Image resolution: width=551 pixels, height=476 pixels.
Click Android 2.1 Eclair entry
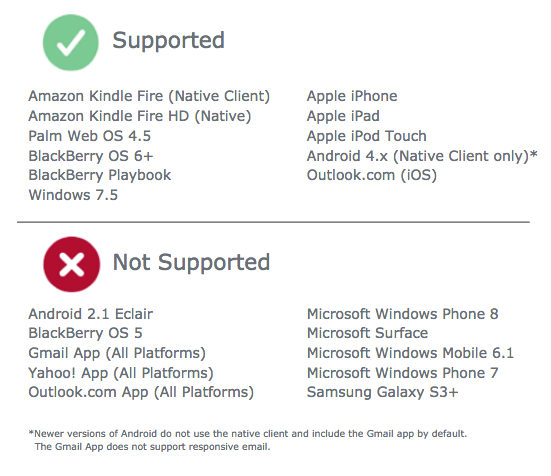90,314
